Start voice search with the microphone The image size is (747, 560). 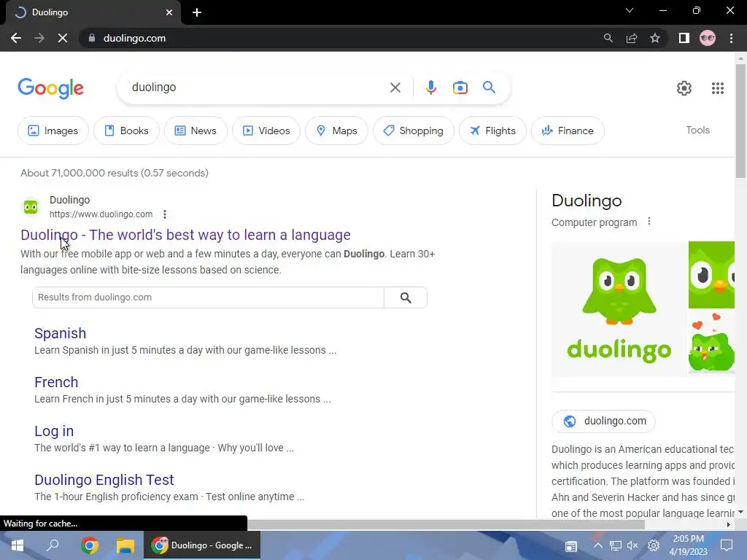click(x=430, y=87)
